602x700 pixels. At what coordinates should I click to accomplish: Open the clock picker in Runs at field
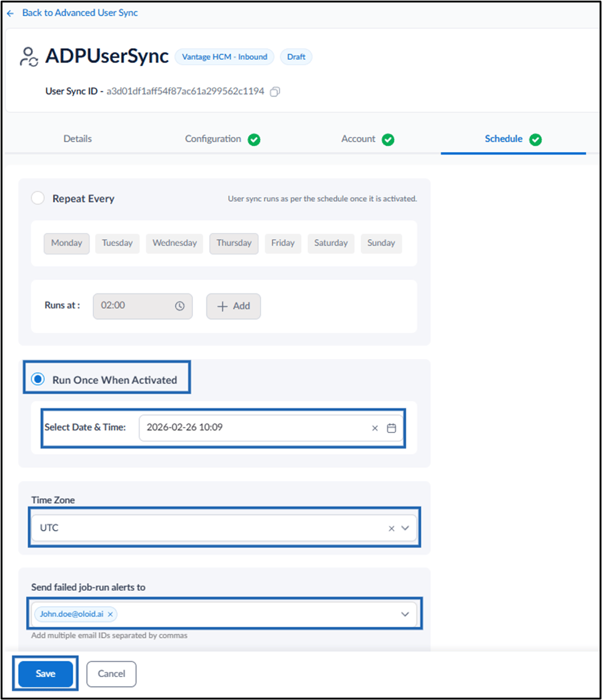[179, 306]
